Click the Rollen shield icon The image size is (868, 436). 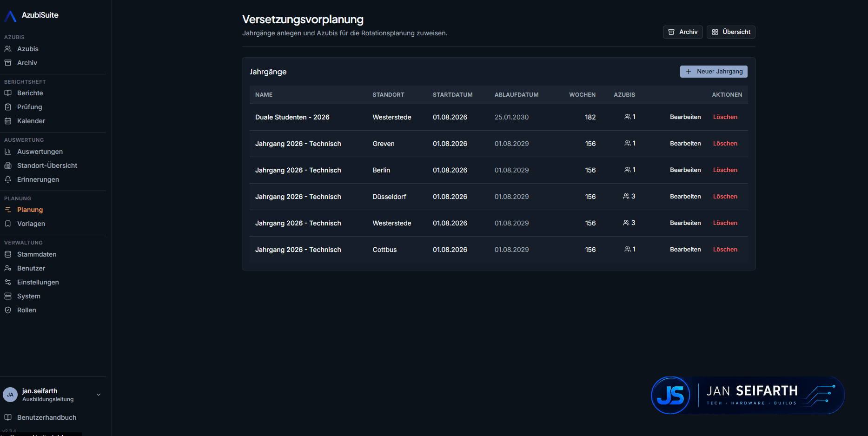click(8, 310)
